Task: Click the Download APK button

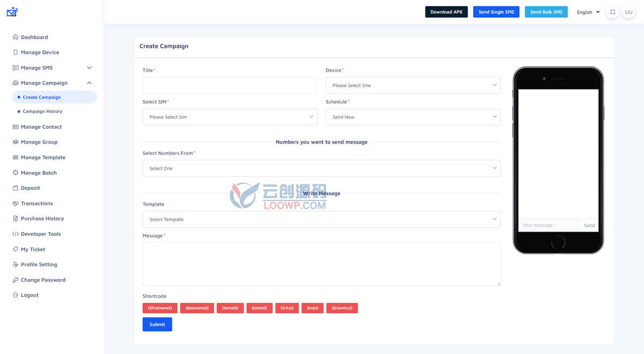Action: pos(447,12)
